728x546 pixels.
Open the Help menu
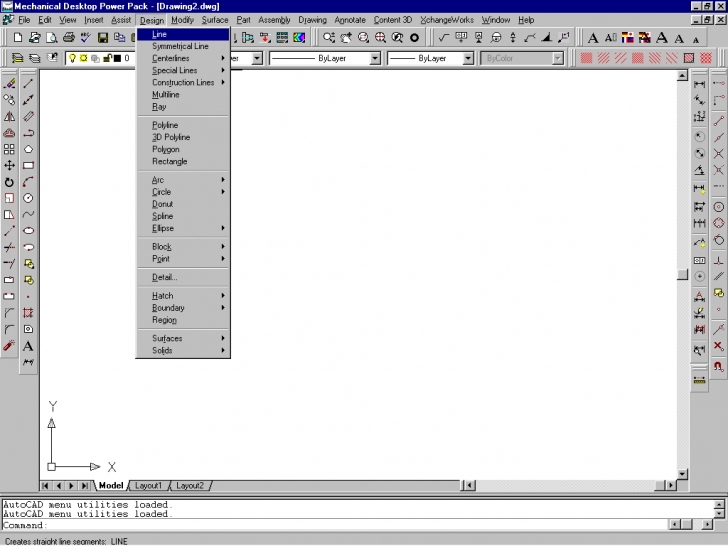click(x=526, y=20)
